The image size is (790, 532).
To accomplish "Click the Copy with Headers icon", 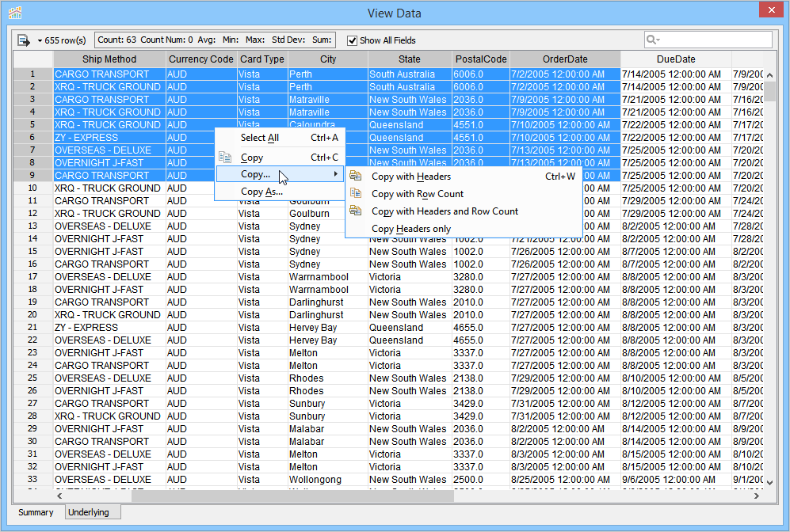I will click(356, 177).
